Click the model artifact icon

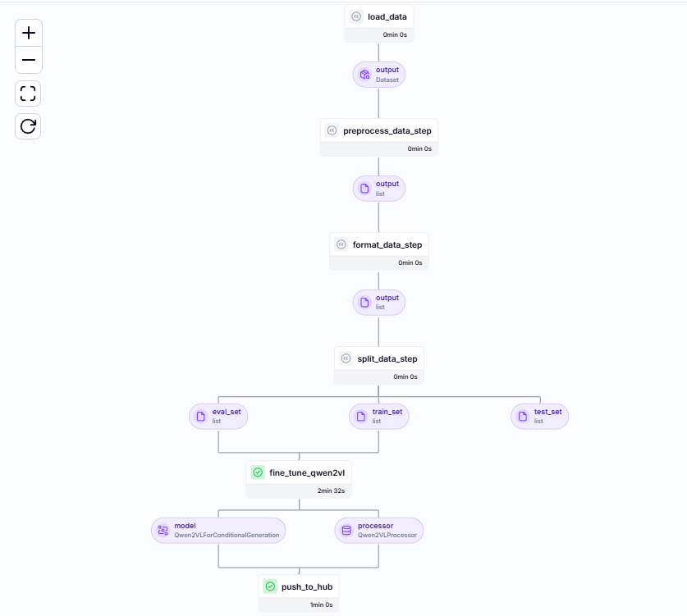point(163,531)
